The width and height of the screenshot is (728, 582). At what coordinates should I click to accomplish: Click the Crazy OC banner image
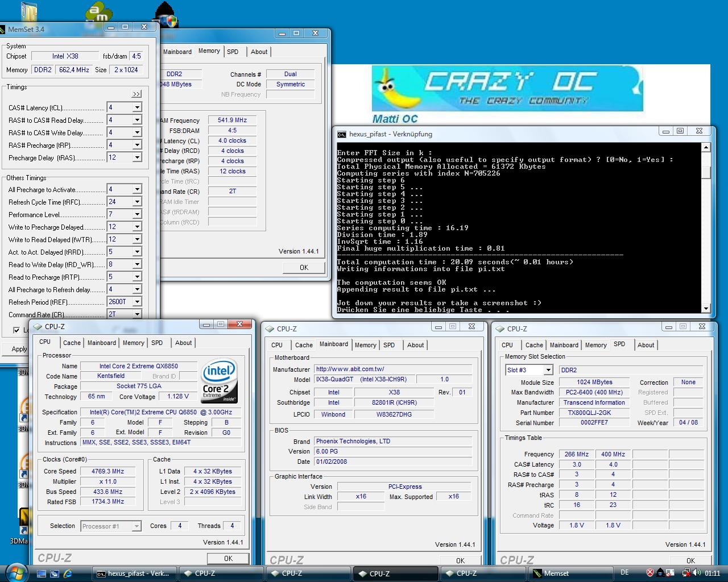pos(507,88)
